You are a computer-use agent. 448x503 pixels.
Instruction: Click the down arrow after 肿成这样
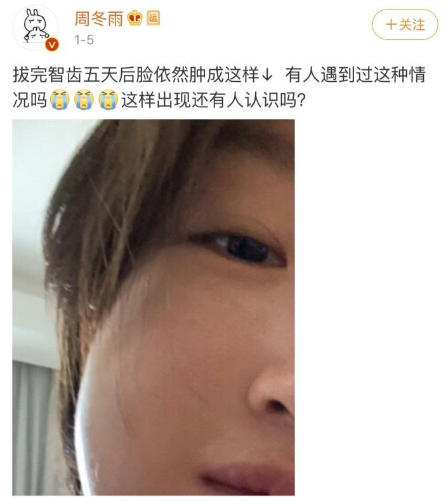[x=267, y=75]
